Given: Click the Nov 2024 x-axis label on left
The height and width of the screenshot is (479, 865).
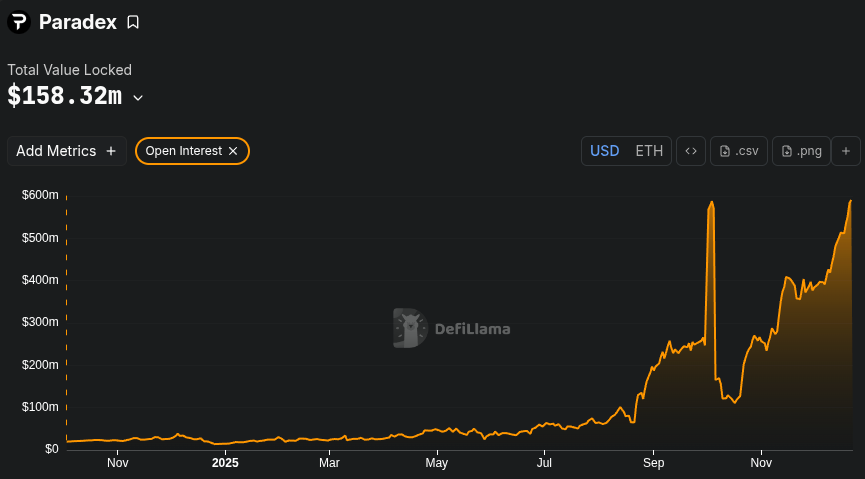Looking at the screenshot, I should coord(118,463).
